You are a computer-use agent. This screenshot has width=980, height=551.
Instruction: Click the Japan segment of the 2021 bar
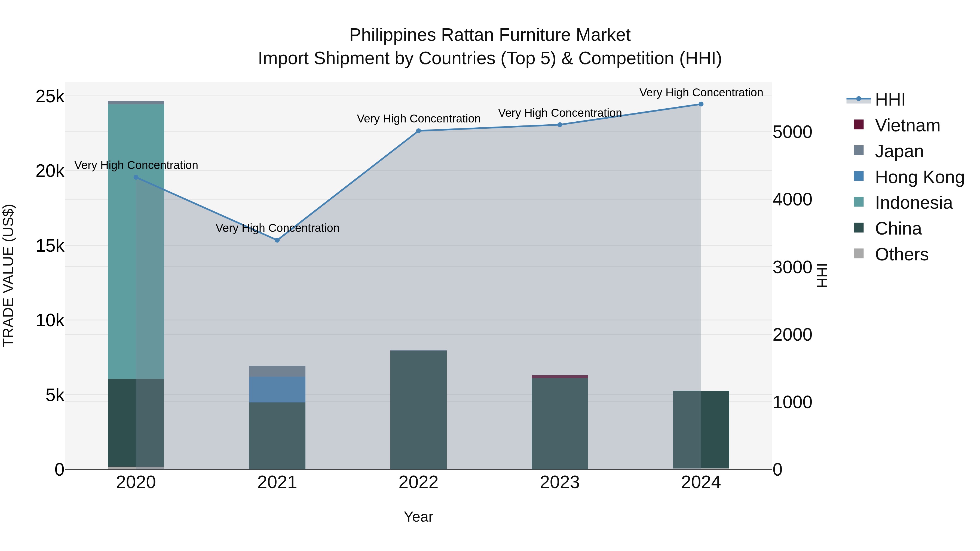[x=277, y=371]
